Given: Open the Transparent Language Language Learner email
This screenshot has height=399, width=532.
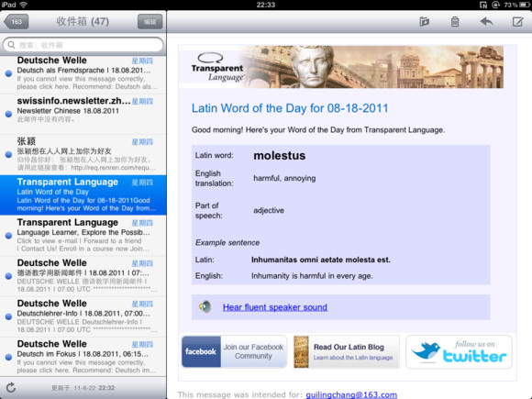Looking at the screenshot, I should [83, 236].
